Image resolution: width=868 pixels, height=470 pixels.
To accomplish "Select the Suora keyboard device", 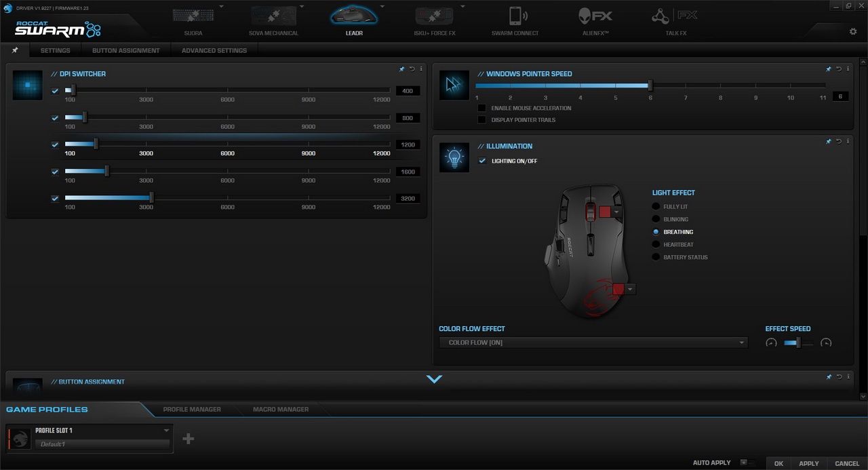I will point(193,20).
